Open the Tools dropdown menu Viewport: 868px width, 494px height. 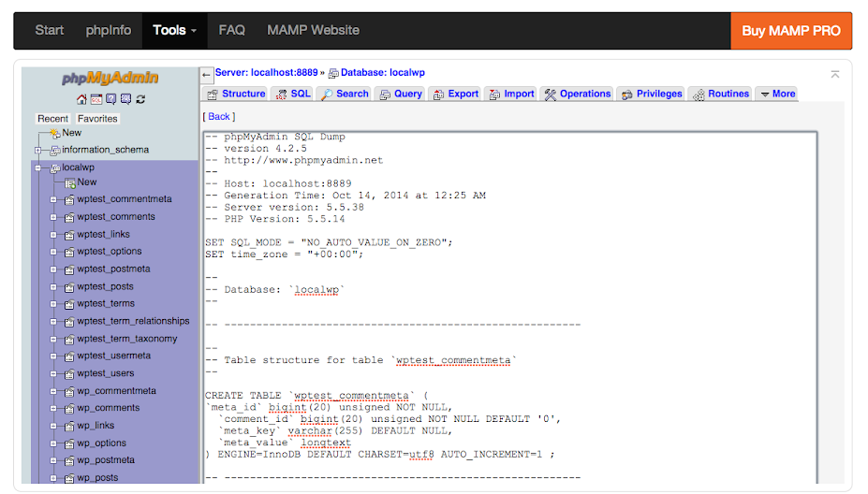pyautogui.click(x=174, y=30)
